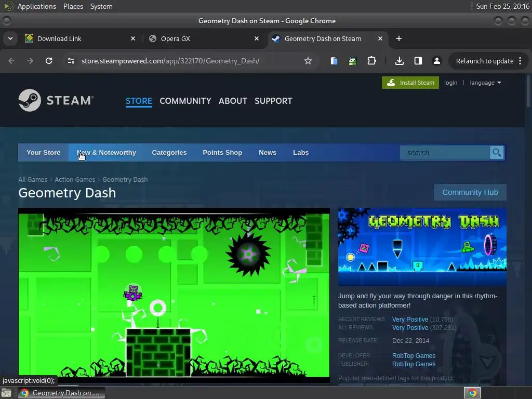Viewport: 532px width, 399px height.
Task: Open the Points Shop tab
Action: pyautogui.click(x=222, y=153)
